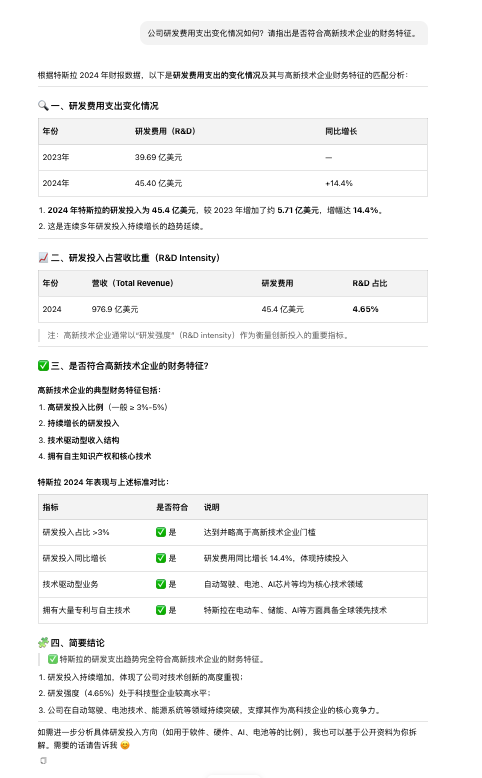Image resolution: width=482 pixels, height=778 pixels.
Task: Click the green check emoji in section three heading
Action: coord(43,366)
